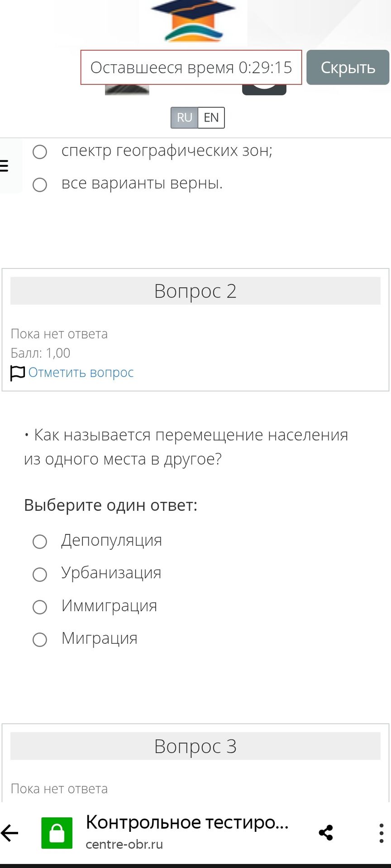
Task: Tap the Вопрос 3 header
Action: coord(195,746)
